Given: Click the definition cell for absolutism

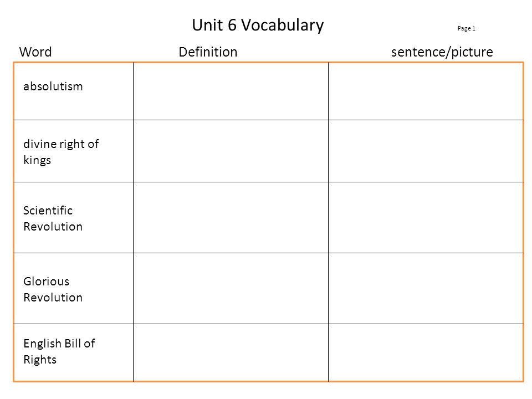Looking at the screenshot, I should (231, 91).
